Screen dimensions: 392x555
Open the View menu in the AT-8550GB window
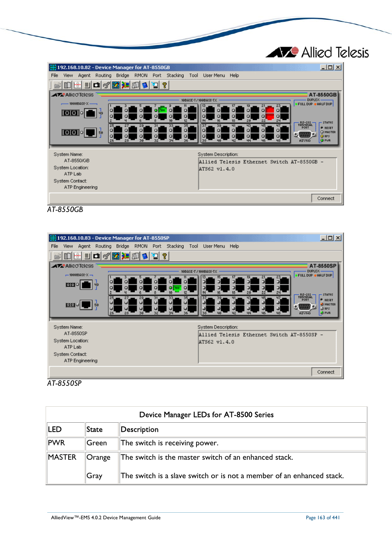click(x=68, y=76)
